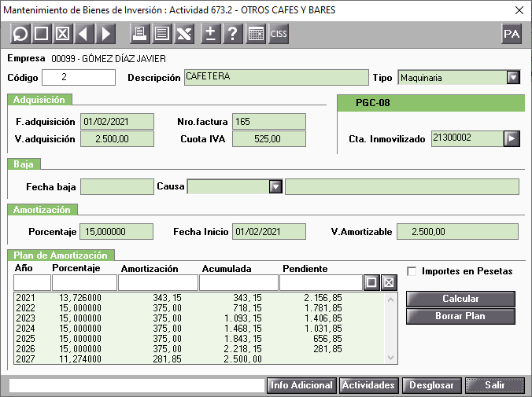Viewport: 532px width, 397px height.
Task: Click the Salir button
Action: (x=495, y=385)
